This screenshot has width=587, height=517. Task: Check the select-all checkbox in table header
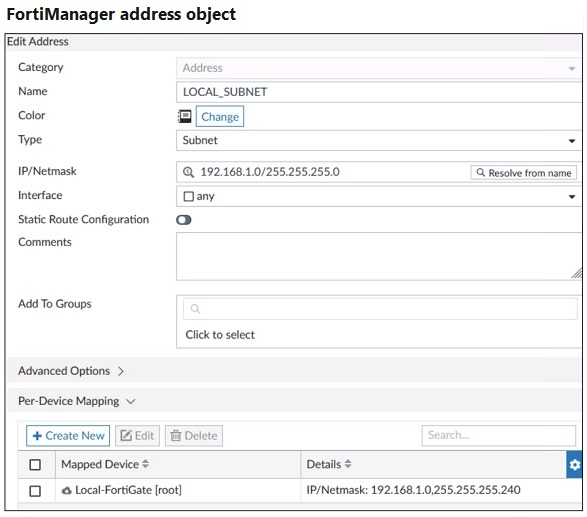[35, 465]
